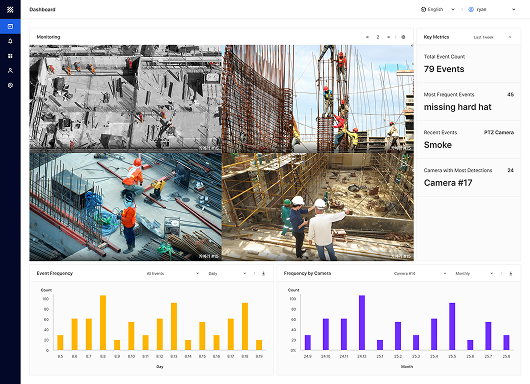
Task: Click the Monitoring page number 2
Action: pyautogui.click(x=378, y=37)
